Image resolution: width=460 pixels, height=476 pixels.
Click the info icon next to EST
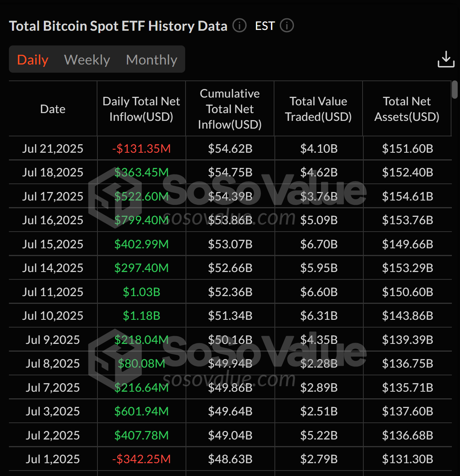click(287, 26)
